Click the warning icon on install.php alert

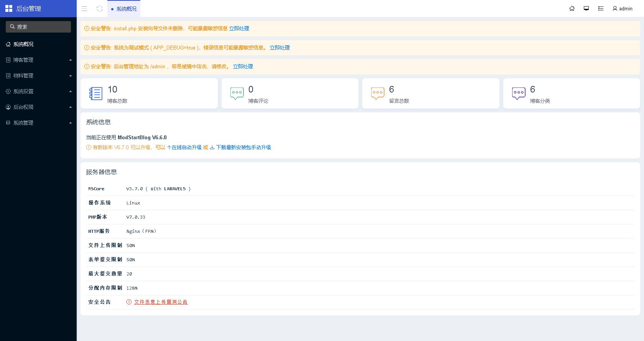pyautogui.click(x=87, y=28)
